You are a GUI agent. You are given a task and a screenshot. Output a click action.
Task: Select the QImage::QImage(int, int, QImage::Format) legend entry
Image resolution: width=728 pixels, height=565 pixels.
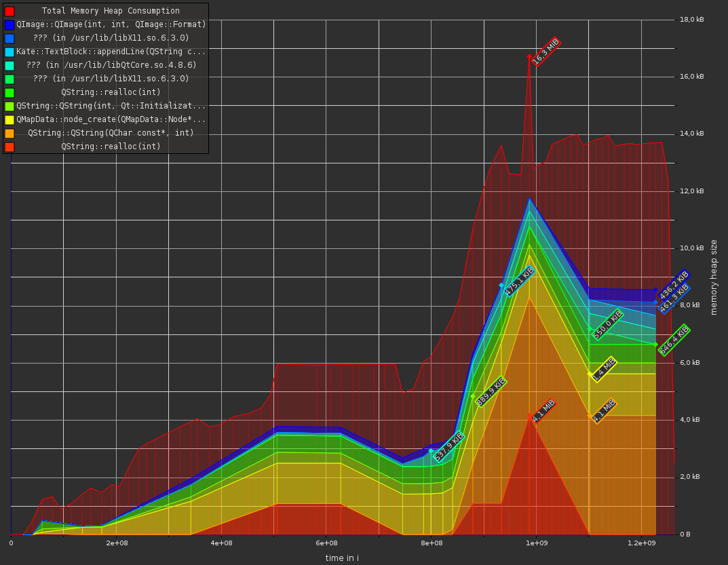tap(111, 25)
